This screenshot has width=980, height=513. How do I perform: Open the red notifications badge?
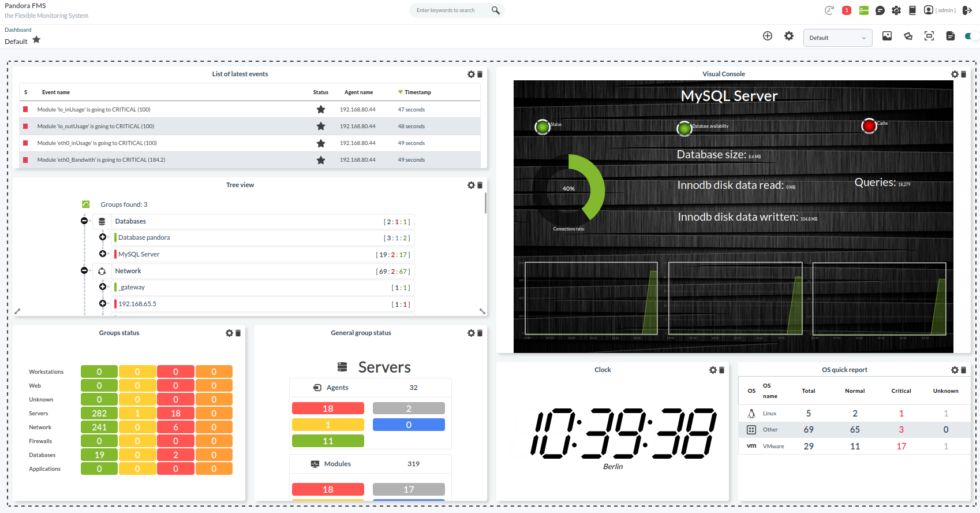847,10
